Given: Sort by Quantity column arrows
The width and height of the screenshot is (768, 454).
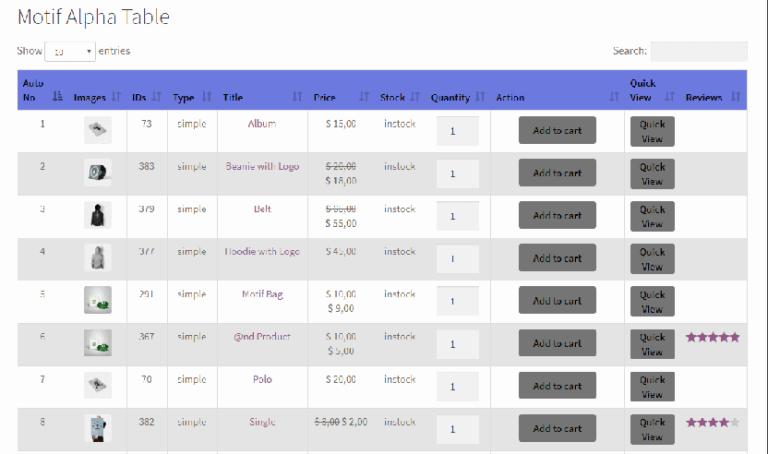Looking at the screenshot, I should [480, 96].
